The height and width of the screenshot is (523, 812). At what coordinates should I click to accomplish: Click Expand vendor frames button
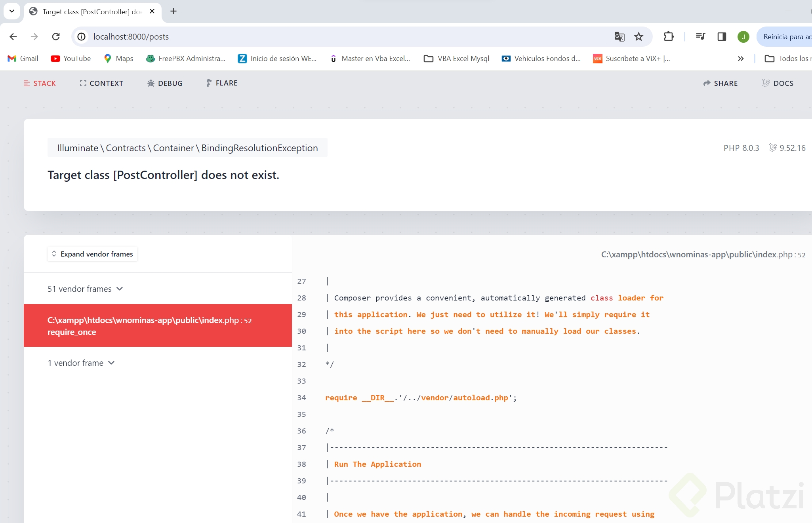coord(92,254)
